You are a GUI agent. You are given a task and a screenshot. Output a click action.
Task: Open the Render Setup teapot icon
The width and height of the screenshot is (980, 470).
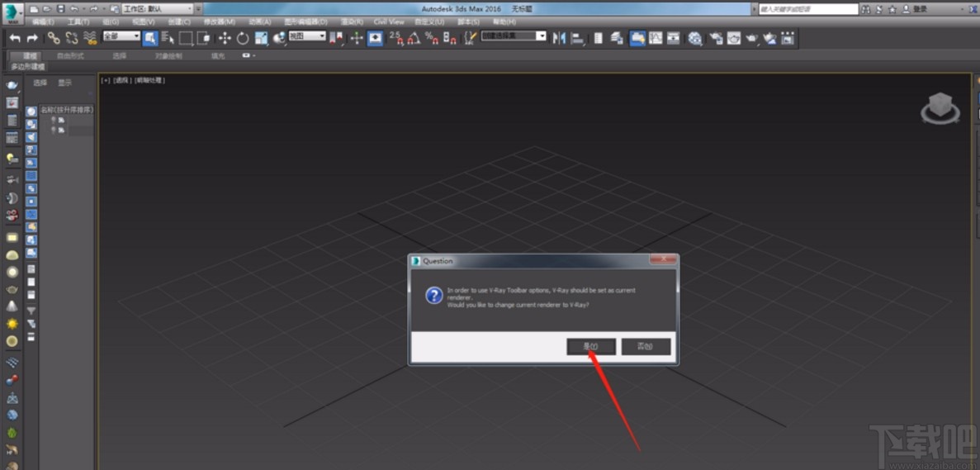pyautogui.click(x=717, y=38)
